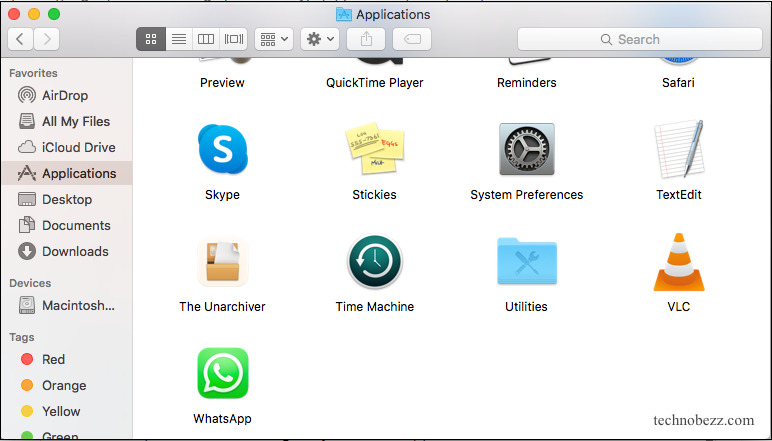Viewport: 772px width, 441px height.
Task: Click the iCloud Drive text in the sidebar
Action: [x=79, y=147]
